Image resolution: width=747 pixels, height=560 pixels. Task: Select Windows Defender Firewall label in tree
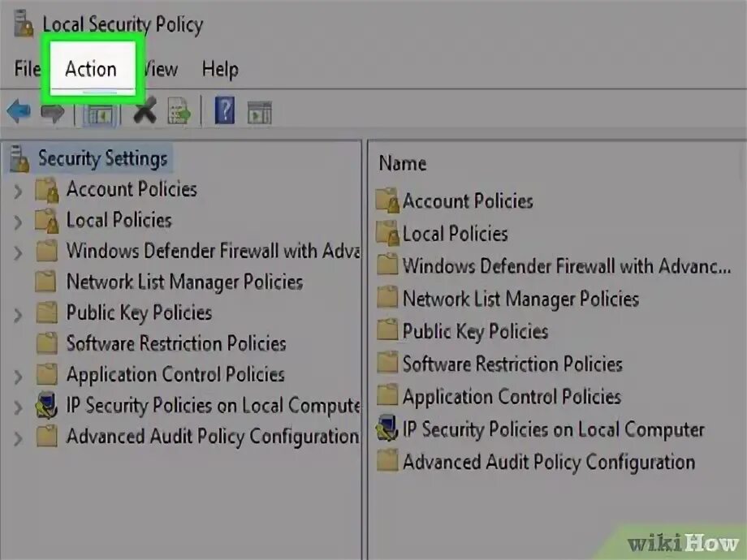point(213,251)
